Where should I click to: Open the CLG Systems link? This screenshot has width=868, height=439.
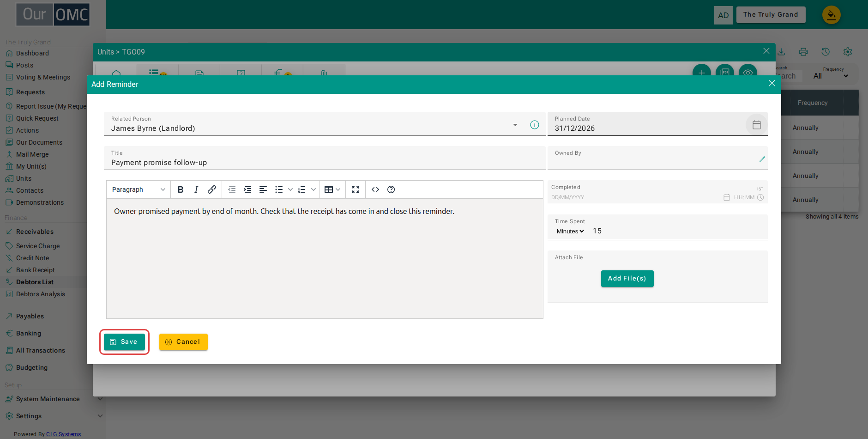[x=63, y=434]
